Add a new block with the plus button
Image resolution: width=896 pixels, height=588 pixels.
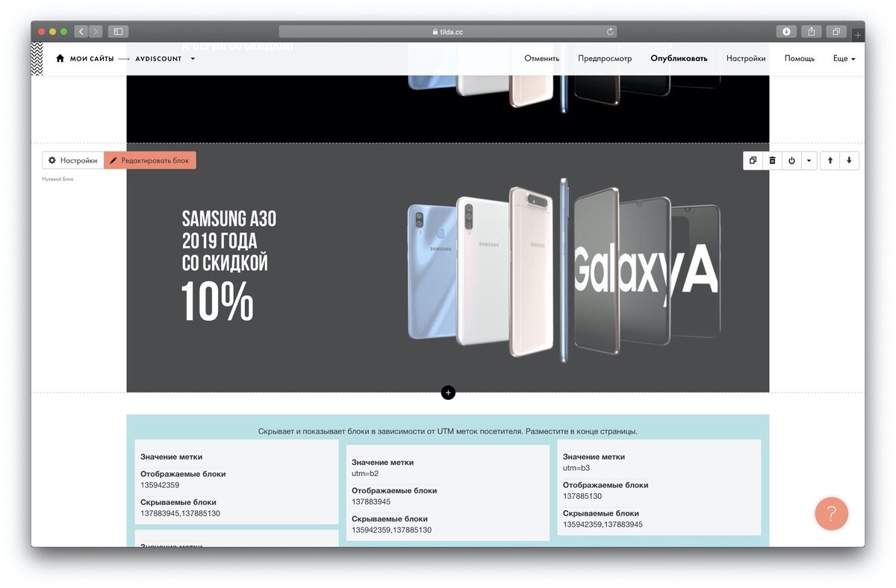pos(448,392)
